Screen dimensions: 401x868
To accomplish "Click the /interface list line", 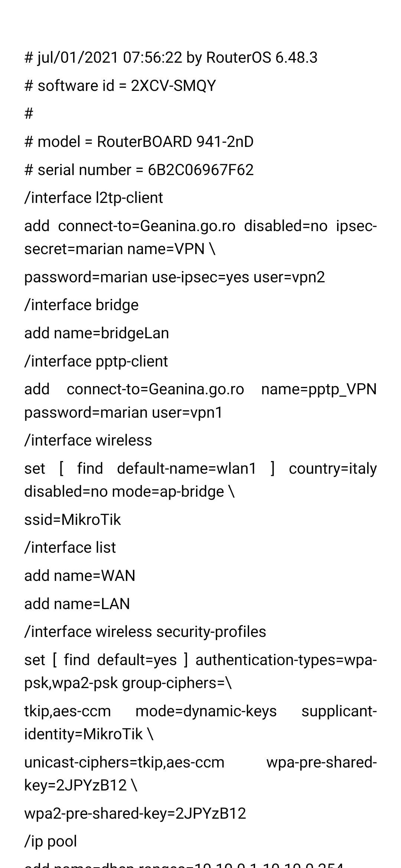I will 70,548.
